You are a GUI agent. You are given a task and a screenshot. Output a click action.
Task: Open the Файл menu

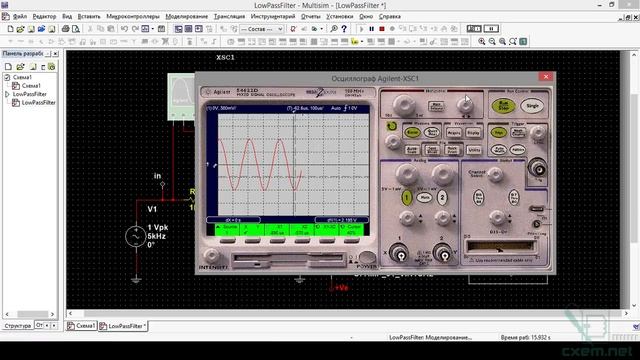point(20,17)
